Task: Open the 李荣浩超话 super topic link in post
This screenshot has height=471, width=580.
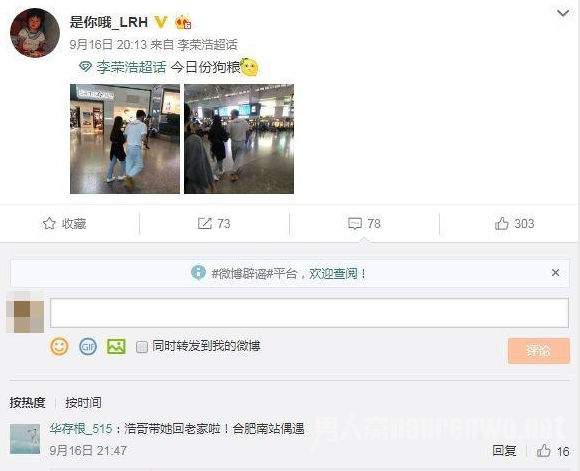Action: tap(131, 67)
